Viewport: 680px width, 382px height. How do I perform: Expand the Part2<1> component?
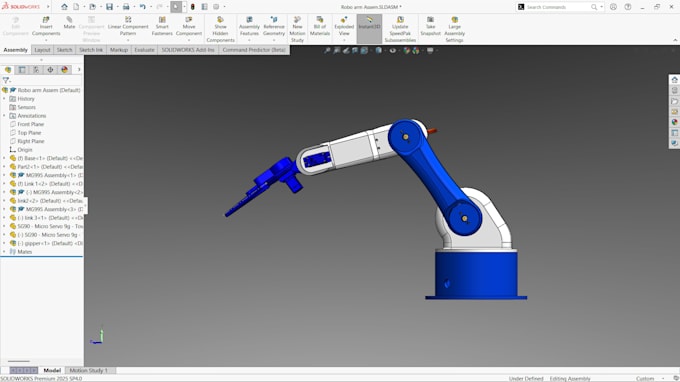tap(4, 167)
